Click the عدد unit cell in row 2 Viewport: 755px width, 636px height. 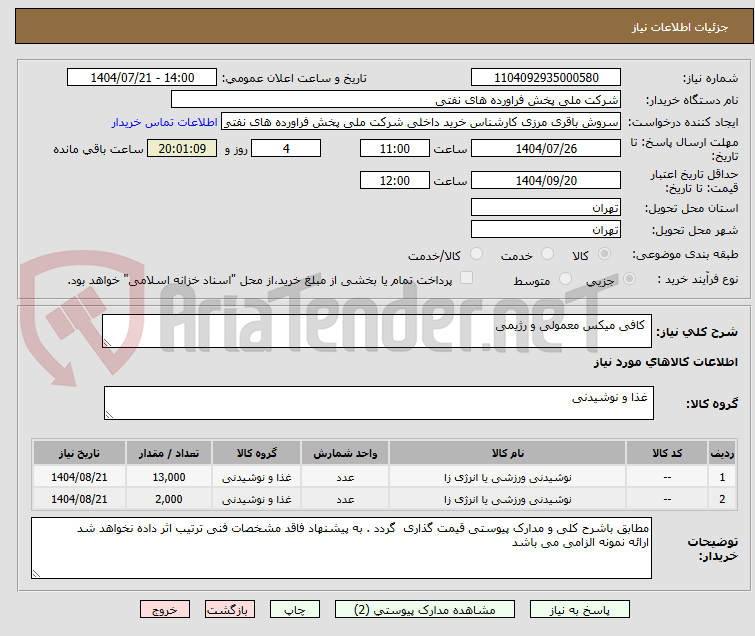pyautogui.click(x=345, y=499)
